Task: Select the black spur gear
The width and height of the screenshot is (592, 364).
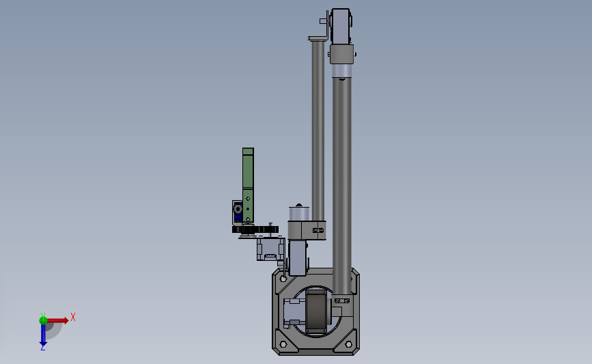Action: click(255, 229)
